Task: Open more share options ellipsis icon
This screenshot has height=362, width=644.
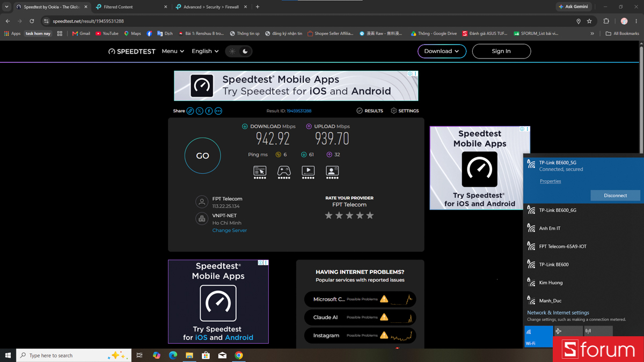Action: [x=218, y=111]
